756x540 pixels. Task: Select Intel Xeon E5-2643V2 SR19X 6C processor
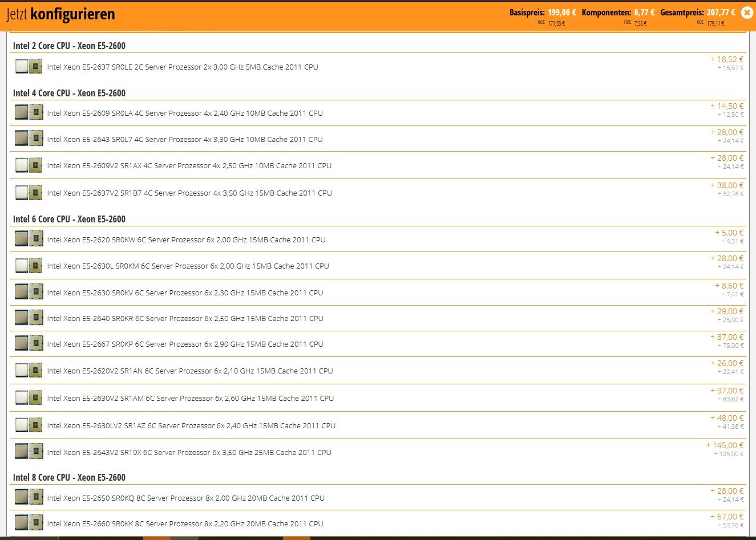pos(189,452)
